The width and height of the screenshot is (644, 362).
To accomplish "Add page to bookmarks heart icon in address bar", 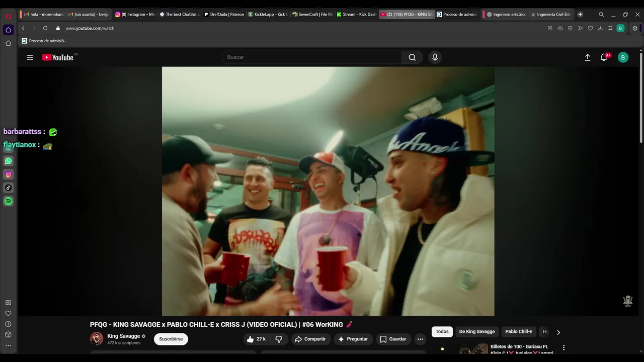I will [590, 28].
